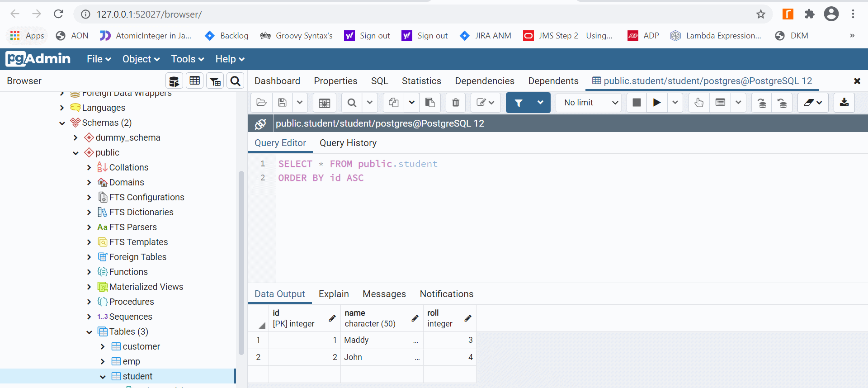Delete rows with the trash icon
The width and height of the screenshot is (868, 388).
click(x=456, y=103)
